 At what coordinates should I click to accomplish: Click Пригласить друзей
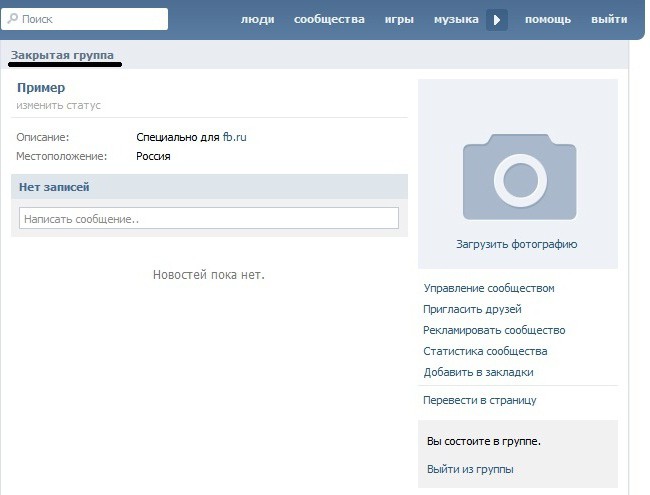472,309
